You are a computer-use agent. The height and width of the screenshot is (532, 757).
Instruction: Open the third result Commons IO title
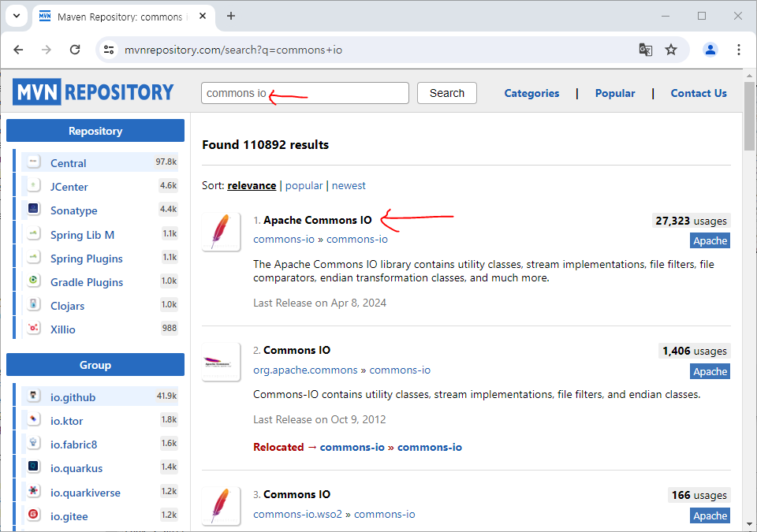(x=297, y=494)
